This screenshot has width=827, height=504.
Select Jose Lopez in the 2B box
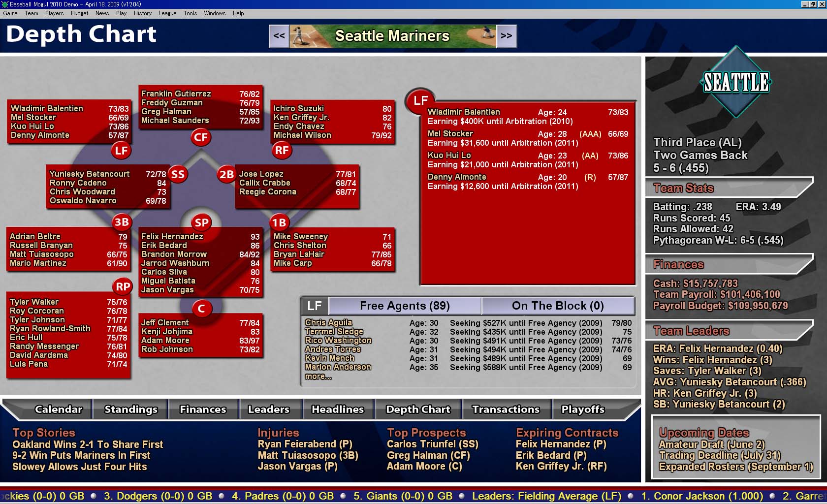click(x=261, y=174)
